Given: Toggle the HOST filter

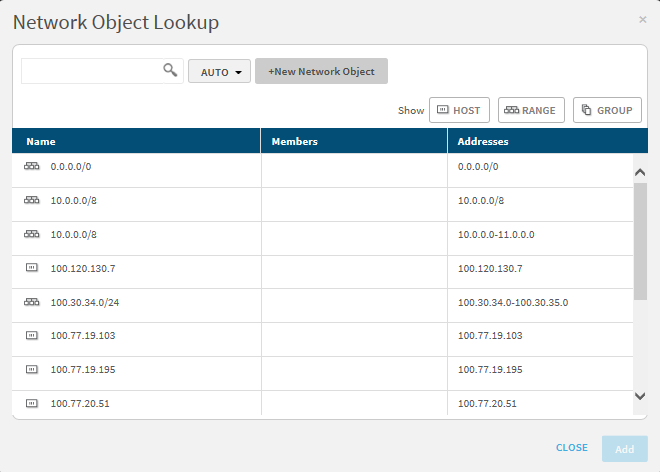Looking at the screenshot, I should [459, 110].
